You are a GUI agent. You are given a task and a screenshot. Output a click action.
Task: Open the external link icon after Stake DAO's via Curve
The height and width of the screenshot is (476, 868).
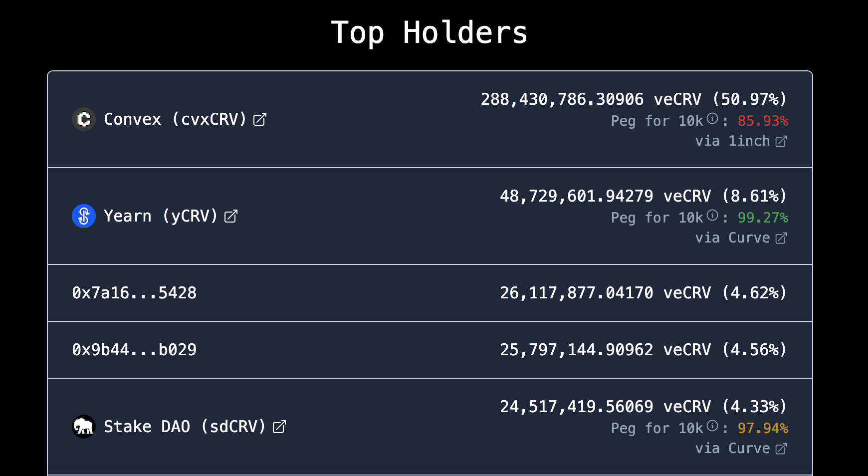tap(781, 449)
